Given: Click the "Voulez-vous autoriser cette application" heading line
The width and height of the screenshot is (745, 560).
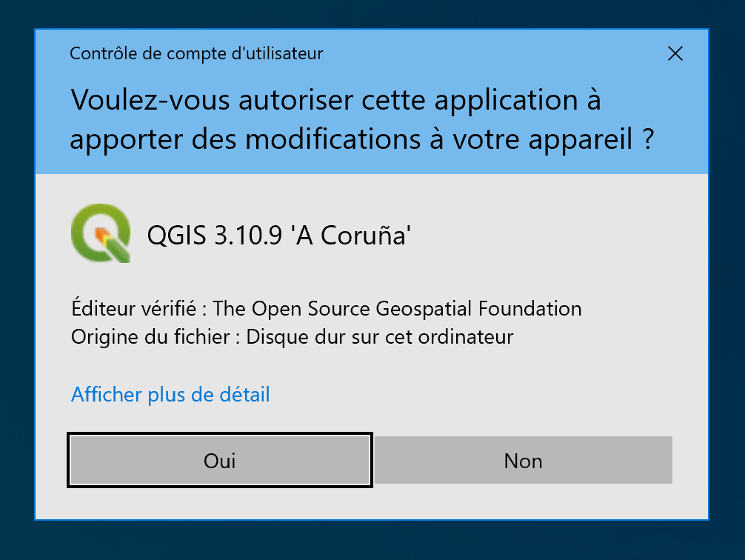Looking at the screenshot, I should click(x=335, y=99).
